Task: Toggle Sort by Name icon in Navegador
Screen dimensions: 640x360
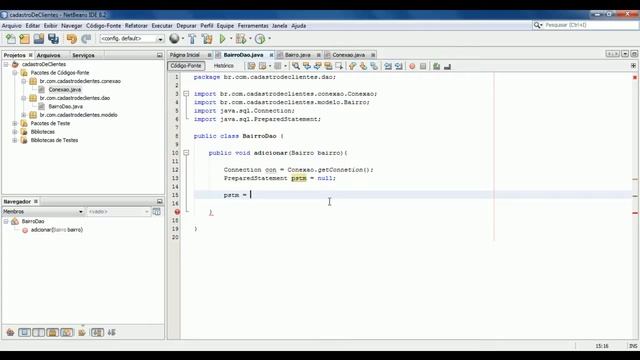Action: [97, 333]
